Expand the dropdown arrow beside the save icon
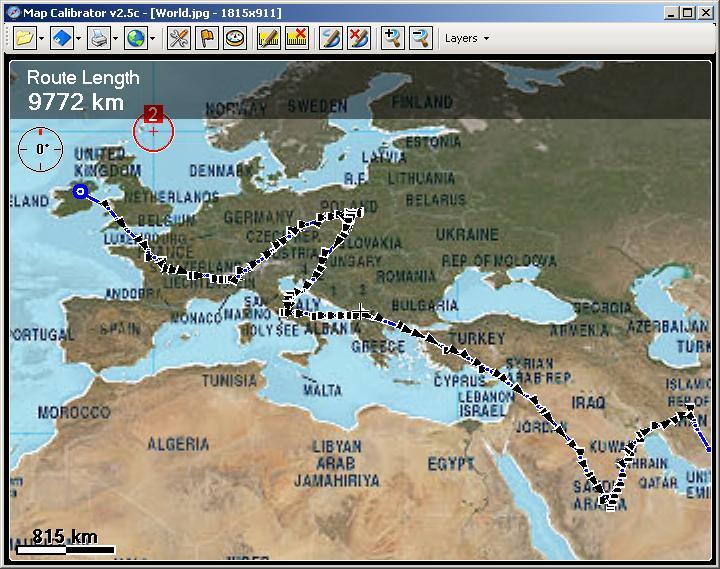The image size is (720, 569). point(79,39)
